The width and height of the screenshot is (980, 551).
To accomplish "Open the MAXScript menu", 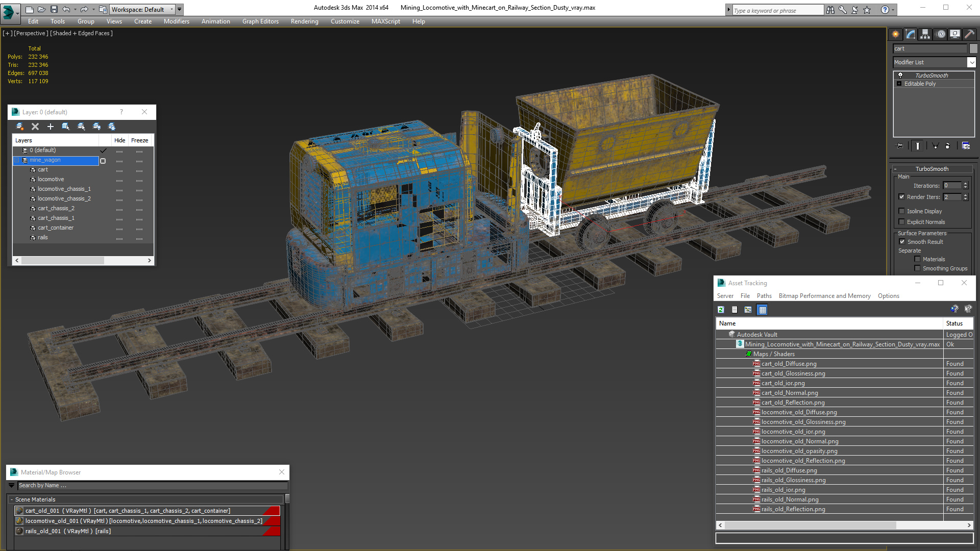I will click(x=386, y=21).
